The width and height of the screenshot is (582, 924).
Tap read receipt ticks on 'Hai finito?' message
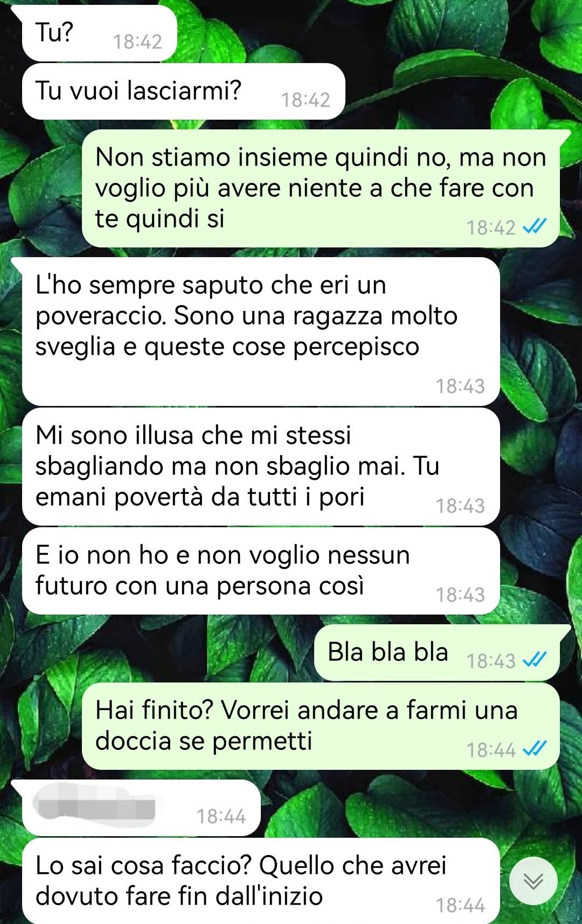click(535, 749)
